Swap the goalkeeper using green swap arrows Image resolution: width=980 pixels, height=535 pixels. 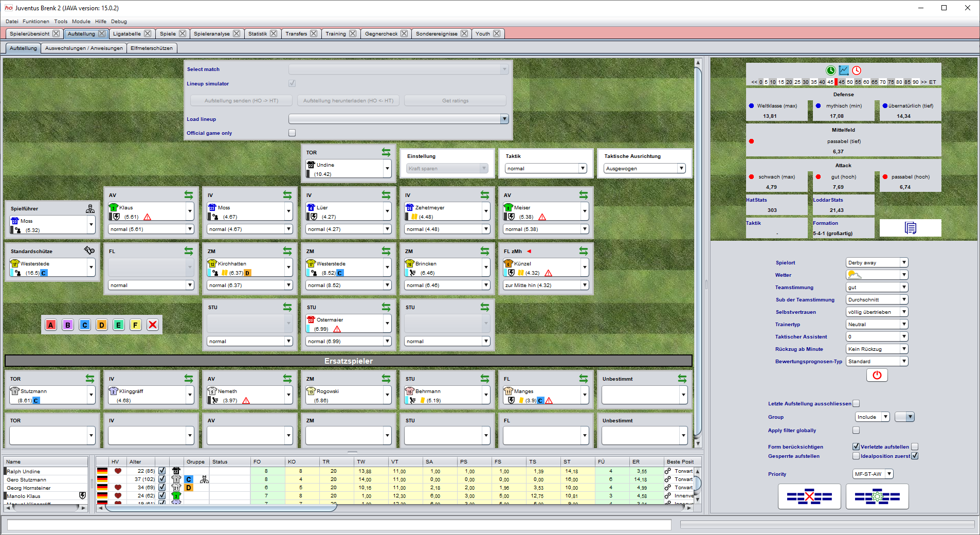(385, 152)
